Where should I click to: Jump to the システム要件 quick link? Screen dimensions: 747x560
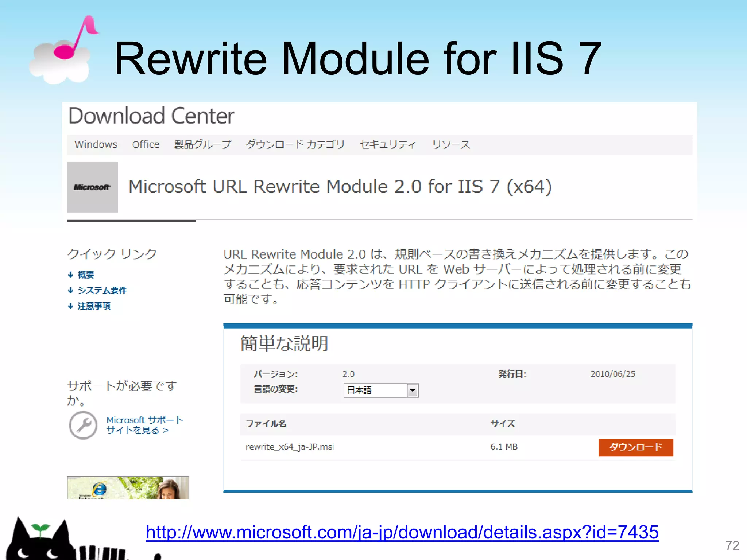pyautogui.click(x=102, y=290)
